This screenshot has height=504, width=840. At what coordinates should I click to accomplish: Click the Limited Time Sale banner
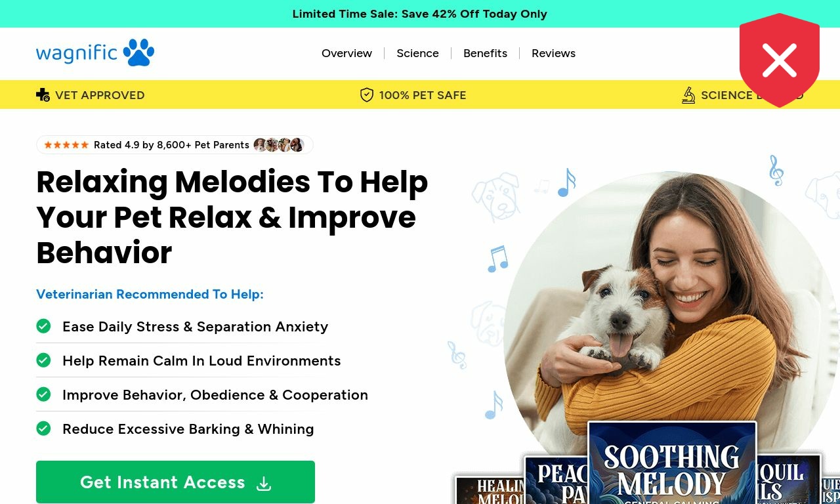pyautogui.click(x=420, y=14)
